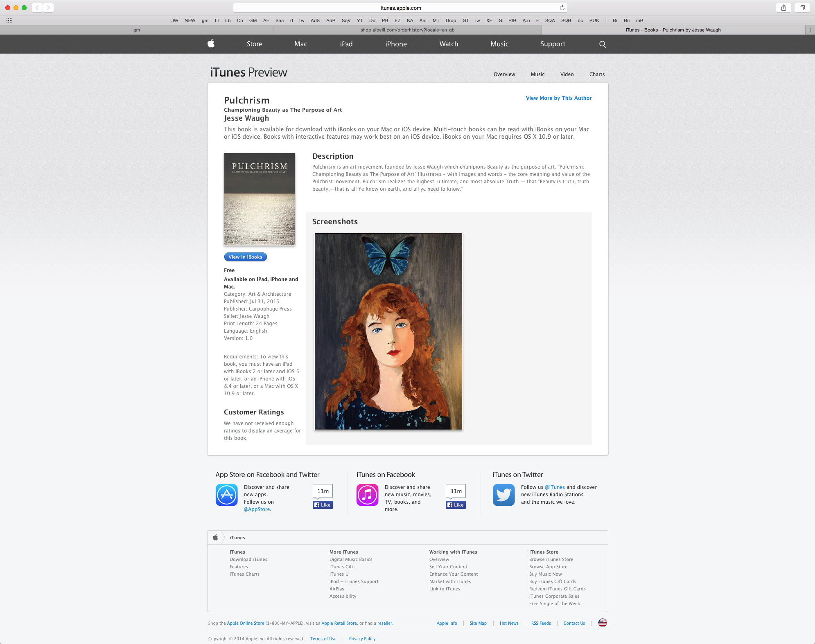Switch to the iTunes Preview Video tab

(567, 74)
